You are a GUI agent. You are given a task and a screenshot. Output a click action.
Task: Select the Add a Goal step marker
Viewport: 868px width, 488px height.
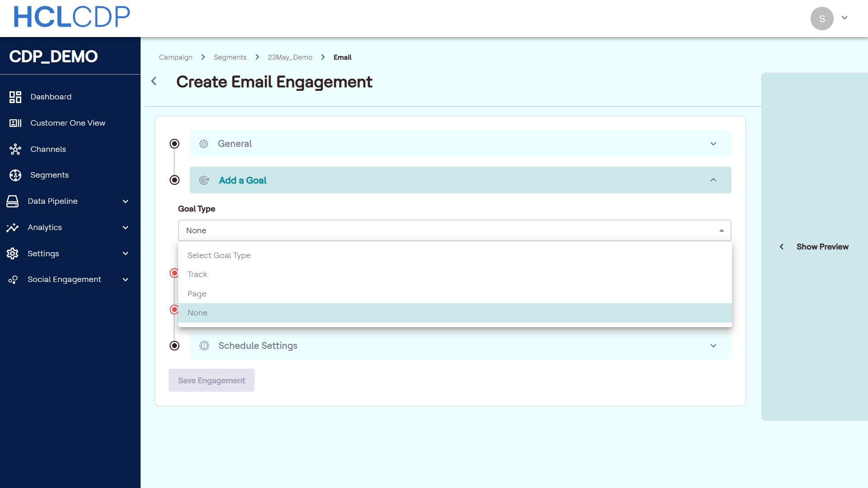point(175,180)
